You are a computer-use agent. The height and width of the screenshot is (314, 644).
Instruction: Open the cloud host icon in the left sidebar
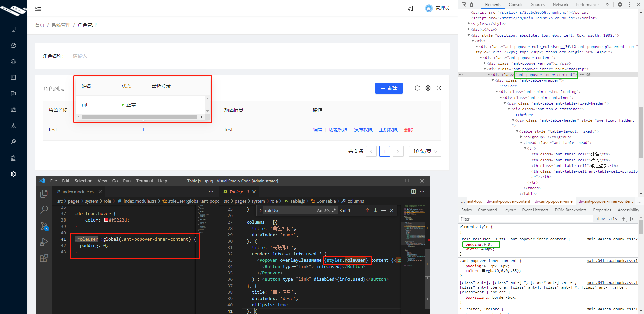point(13,61)
